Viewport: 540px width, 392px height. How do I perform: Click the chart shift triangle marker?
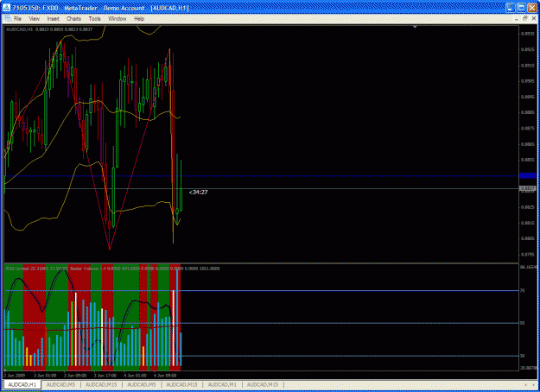(x=415, y=27)
